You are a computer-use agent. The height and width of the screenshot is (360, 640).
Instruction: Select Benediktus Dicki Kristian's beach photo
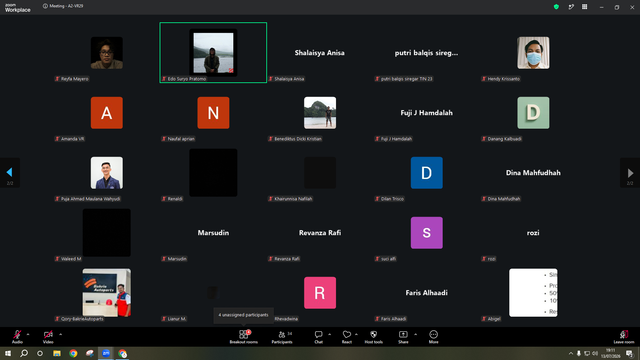point(320,113)
